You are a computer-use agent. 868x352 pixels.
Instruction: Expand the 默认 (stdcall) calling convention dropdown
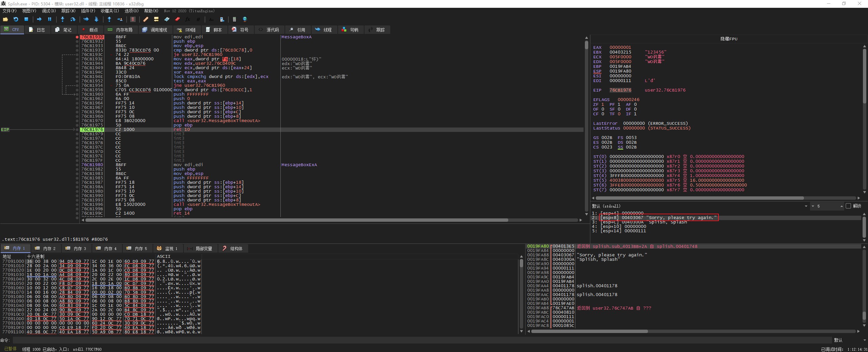click(x=806, y=206)
